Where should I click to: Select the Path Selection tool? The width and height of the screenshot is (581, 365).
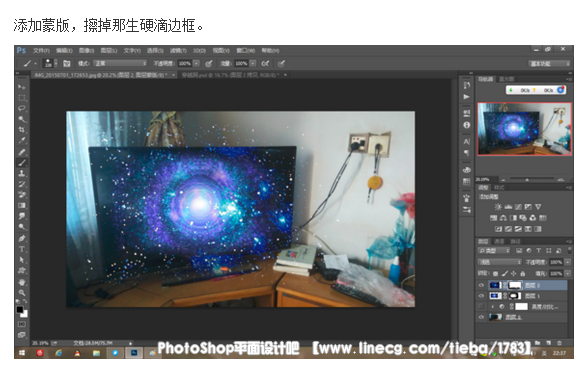[x=22, y=260]
